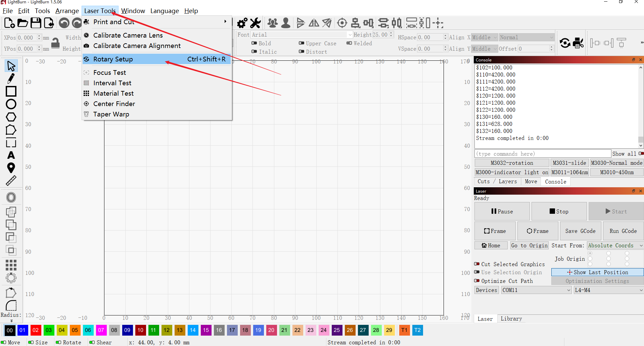Toggle Cut Selected Graphics switch
The height and width of the screenshot is (346, 644).
[x=477, y=264]
